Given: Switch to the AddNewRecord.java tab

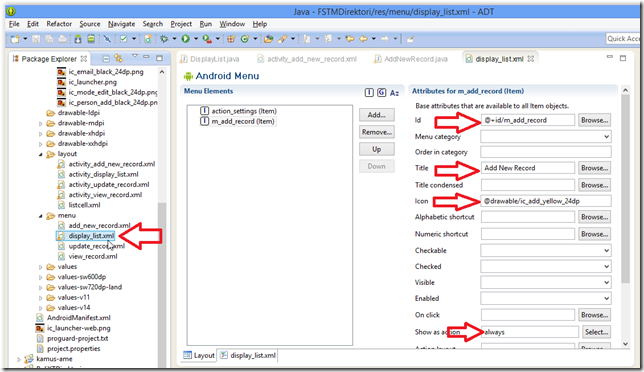Looking at the screenshot, I should pos(411,59).
